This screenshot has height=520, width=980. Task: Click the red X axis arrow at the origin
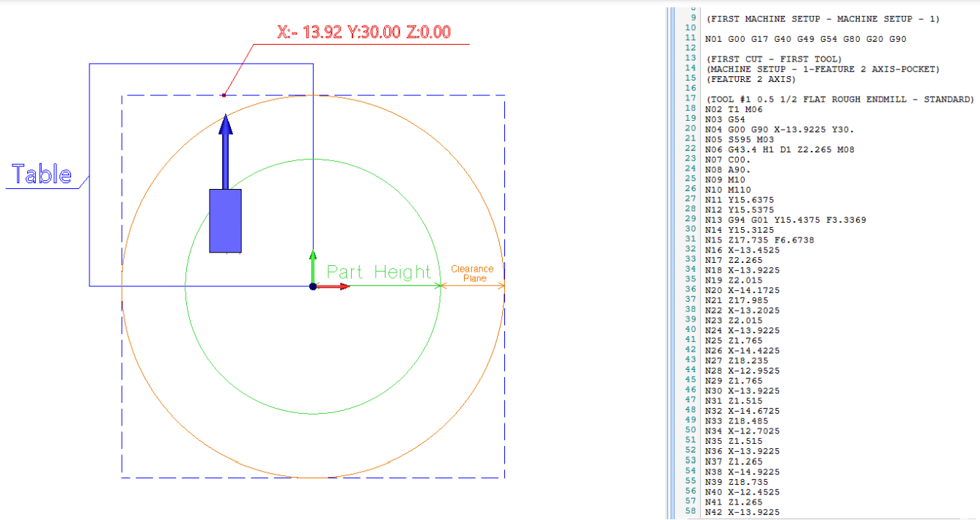(334, 286)
